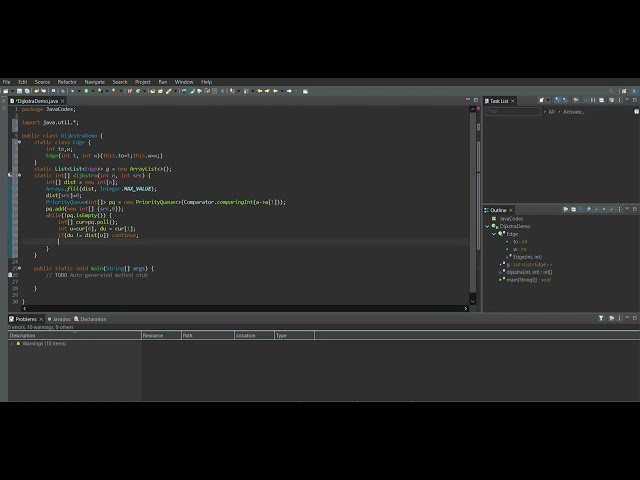Click the toolbar search magnifier icon
This screenshot has width=640, height=480.
pos(611,91)
